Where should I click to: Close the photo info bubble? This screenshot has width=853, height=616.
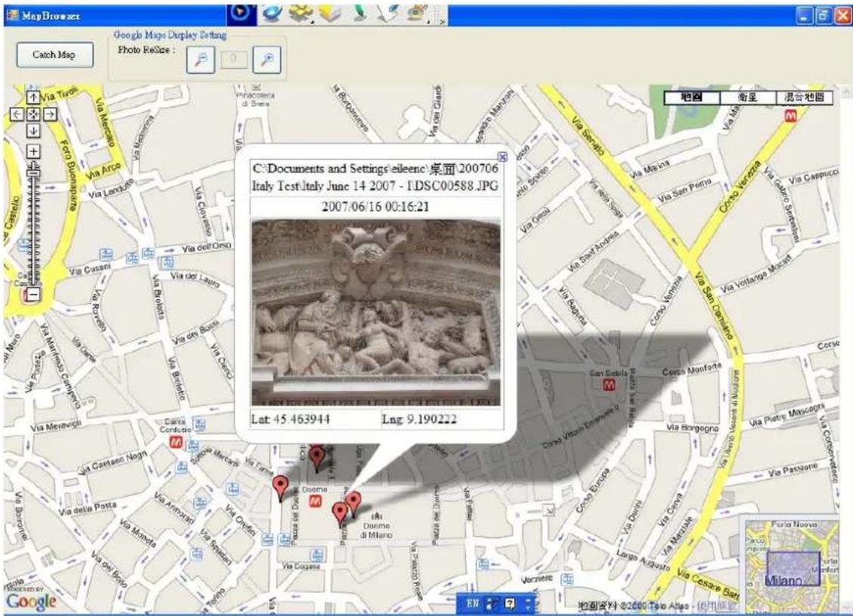point(503,156)
